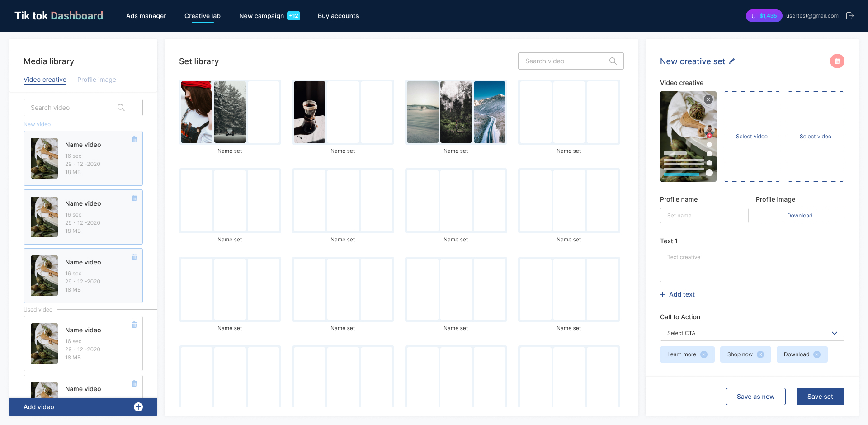The height and width of the screenshot is (425, 868).
Task: Click the plus icon next to Add text
Action: coord(663,294)
